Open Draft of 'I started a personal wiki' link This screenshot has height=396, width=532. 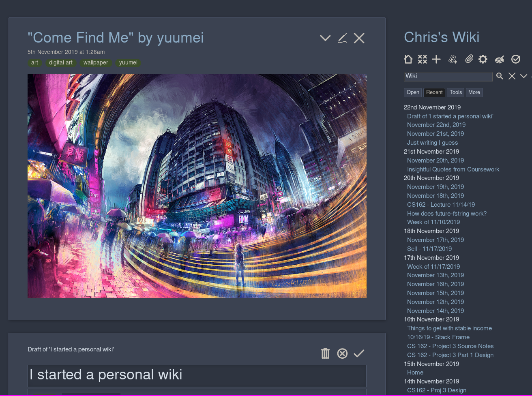(450, 116)
